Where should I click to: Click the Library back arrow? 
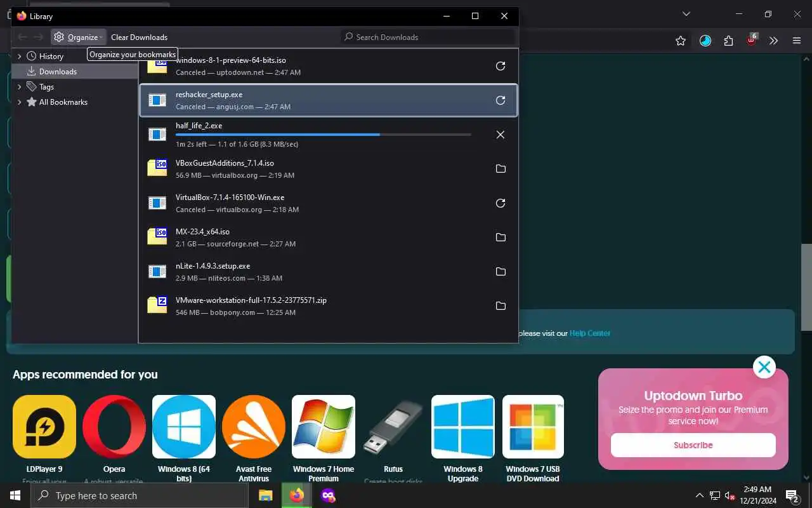pyautogui.click(x=22, y=37)
